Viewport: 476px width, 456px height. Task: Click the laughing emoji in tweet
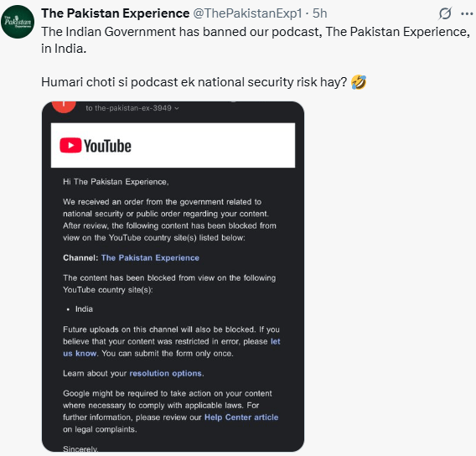point(359,82)
